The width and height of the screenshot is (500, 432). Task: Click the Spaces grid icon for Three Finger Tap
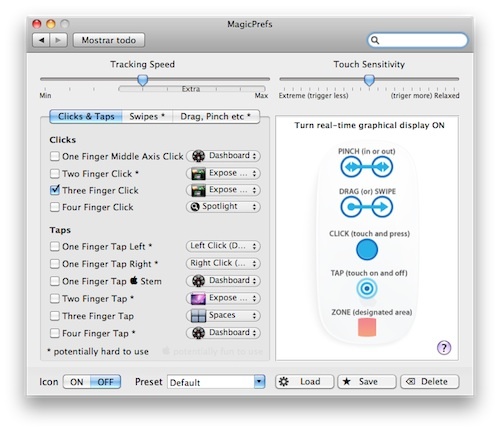coord(198,315)
